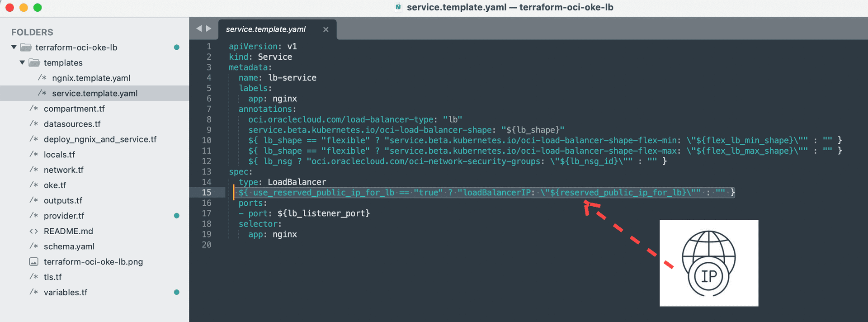
Task: Click line number 15 in the gutter
Action: [207, 193]
